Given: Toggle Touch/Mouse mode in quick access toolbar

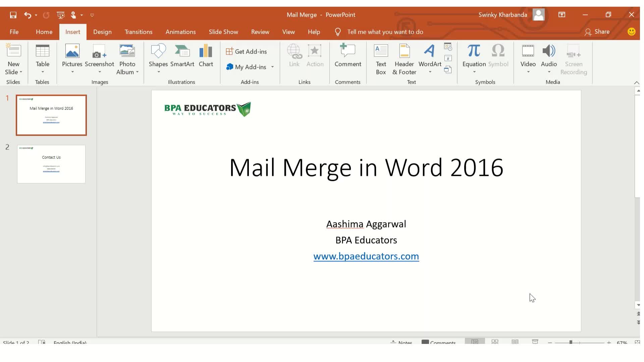Looking at the screenshot, I should pyautogui.click(x=73, y=15).
